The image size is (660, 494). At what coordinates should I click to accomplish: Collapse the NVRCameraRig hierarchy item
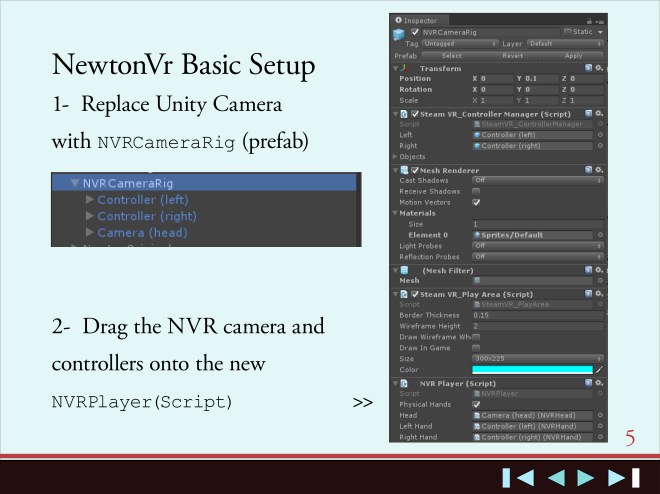pos(75,184)
